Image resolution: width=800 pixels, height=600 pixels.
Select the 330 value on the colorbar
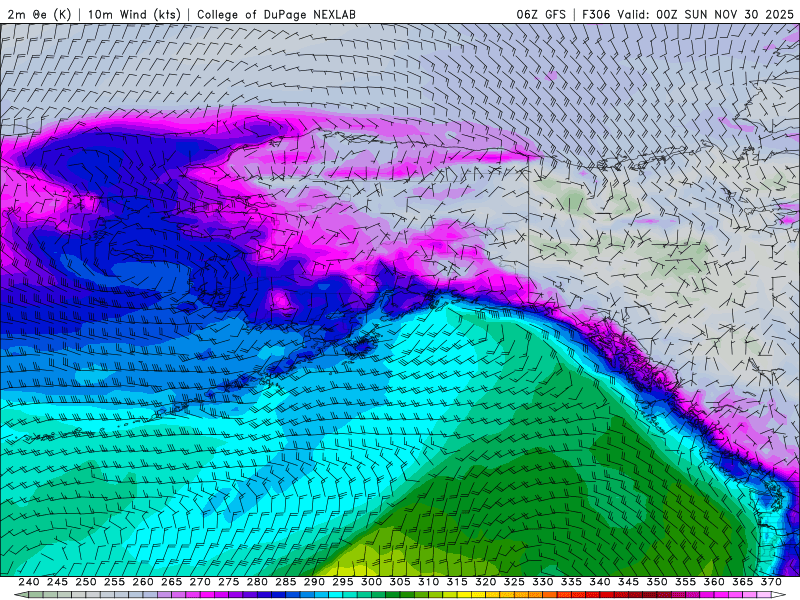click(x=543, y=582)
